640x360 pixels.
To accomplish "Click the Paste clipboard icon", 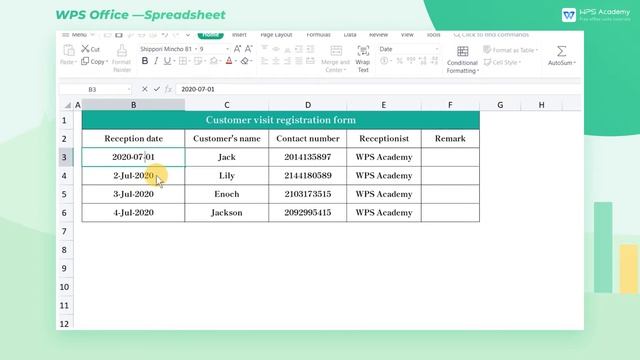I will (69, 51).
